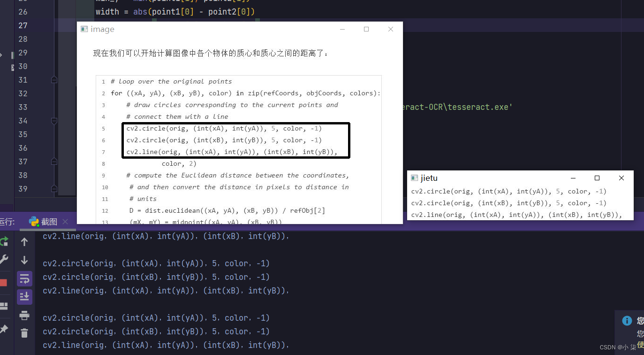
Task: Click the 'width = abs(point1[0] - point2[0])' code line
Action: (x=175, y=12)
